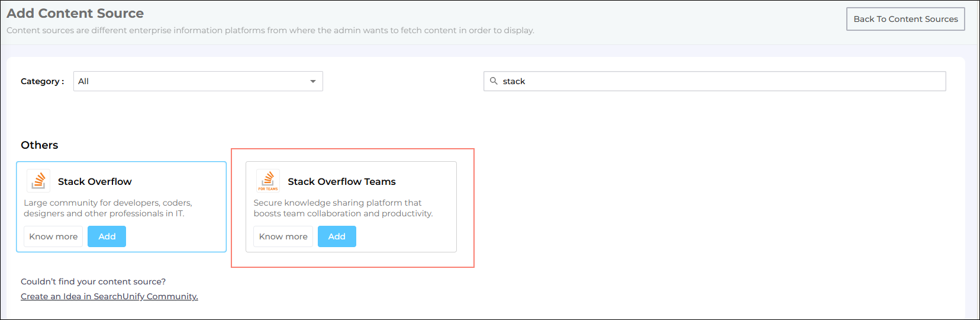Click the Category label
The width and height of the screenshot is (980, 320).
pyautogui.click(x=42, y=81)
